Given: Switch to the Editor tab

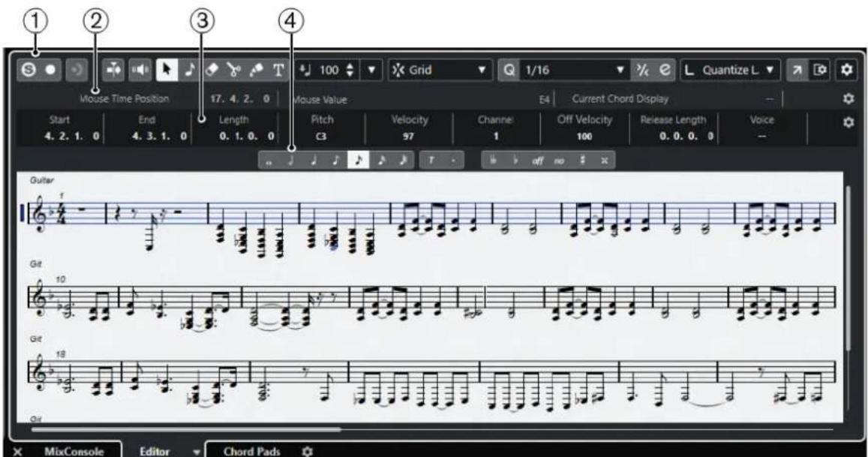Looking at the screenshot, I should click(x=155, y=451).
